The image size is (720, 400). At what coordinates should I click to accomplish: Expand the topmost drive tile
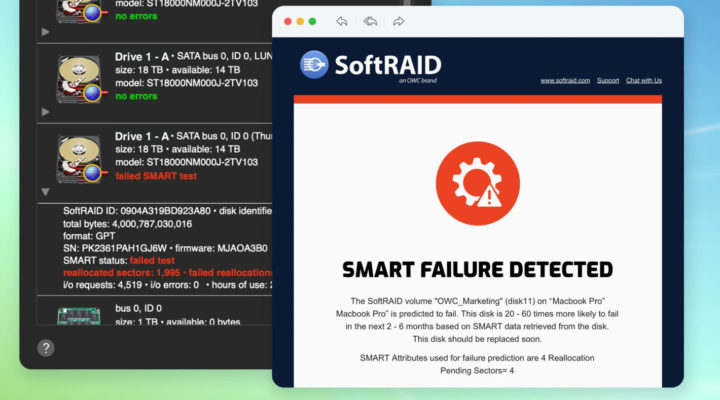45,32
